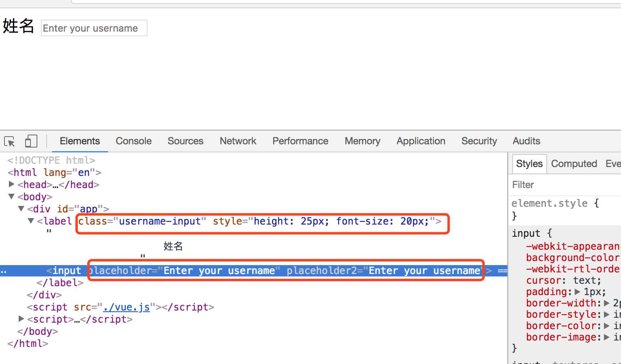The width and height of the screenshot is (621, 364).
Task: Expand the border-color property
Action: coord(607,326)
